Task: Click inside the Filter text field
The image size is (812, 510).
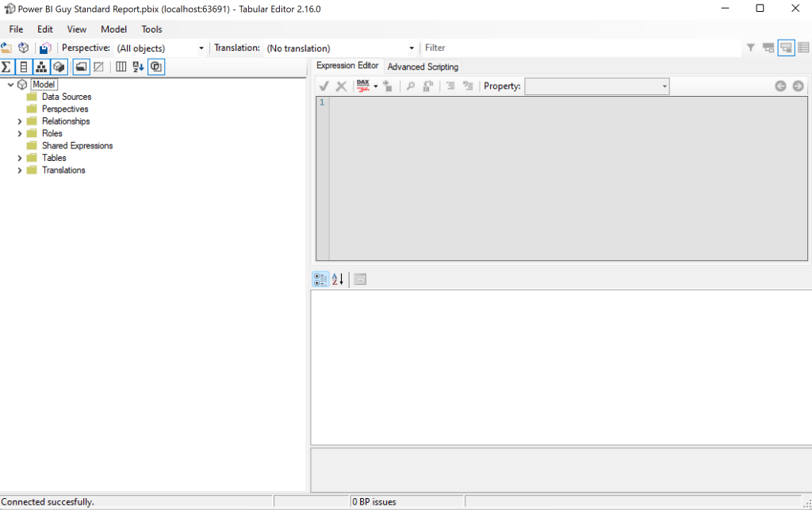Action: click(x=579, y=48)
